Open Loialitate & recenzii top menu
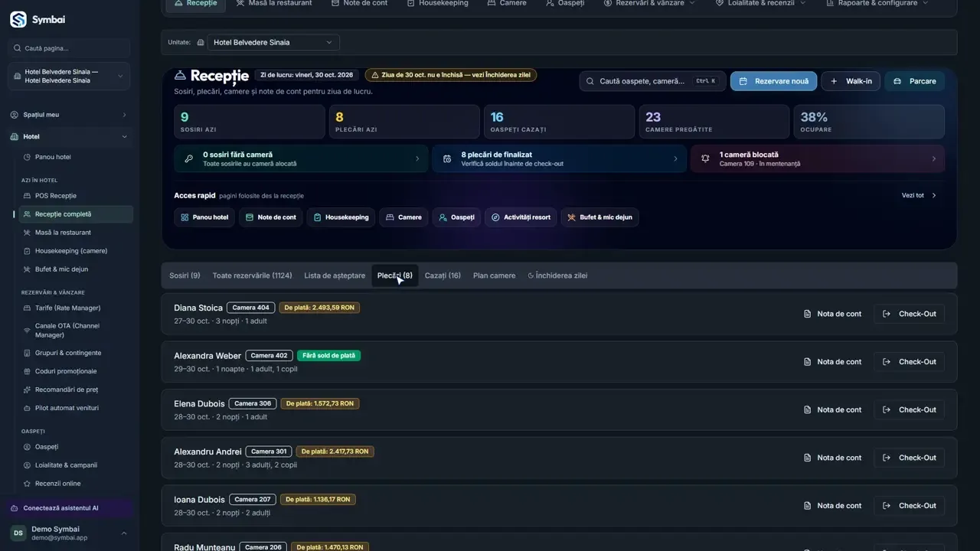This screenshot has height=551, width=980. (761, 4)
